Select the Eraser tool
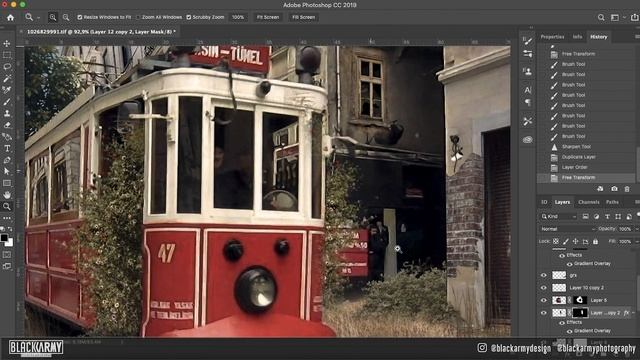The width and height of the screenshot is (640, 360). pyautogui.click(x=7, y=125)
